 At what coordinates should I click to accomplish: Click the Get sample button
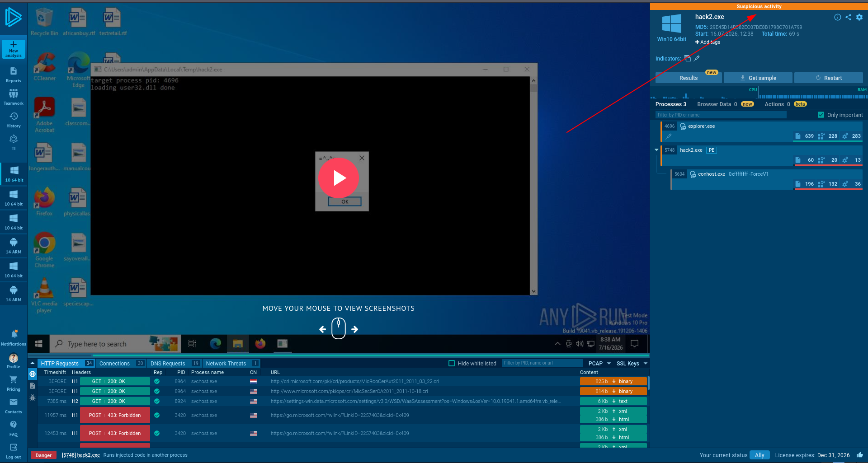pyautogui.click(x=758, y=78)
